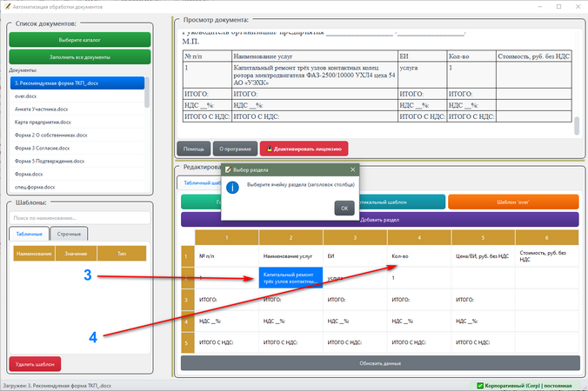The height and width of the screenshot is (391, 588).
Task: Open 'Анкета Участника.docx' from the list
Action: pyautogui.click(x=77, y=109)
